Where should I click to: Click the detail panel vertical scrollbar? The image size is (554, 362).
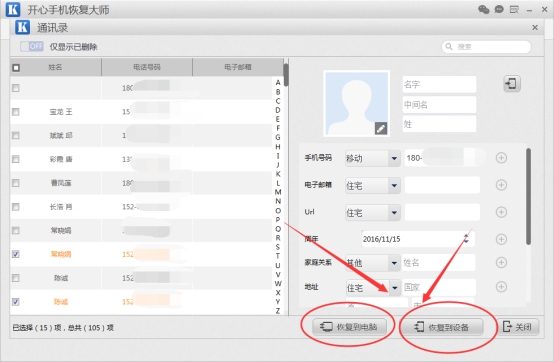pyautogui.click(x=528, y=196)
